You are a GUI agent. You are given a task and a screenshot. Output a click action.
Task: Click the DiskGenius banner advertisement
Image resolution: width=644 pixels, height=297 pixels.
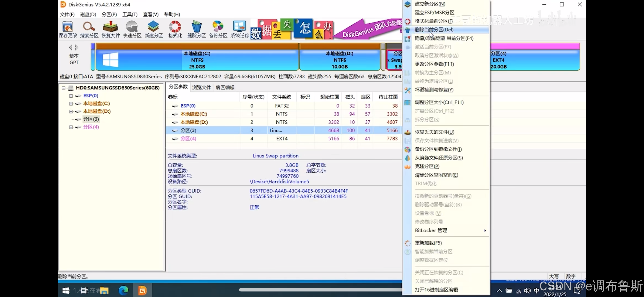[326, 29]
